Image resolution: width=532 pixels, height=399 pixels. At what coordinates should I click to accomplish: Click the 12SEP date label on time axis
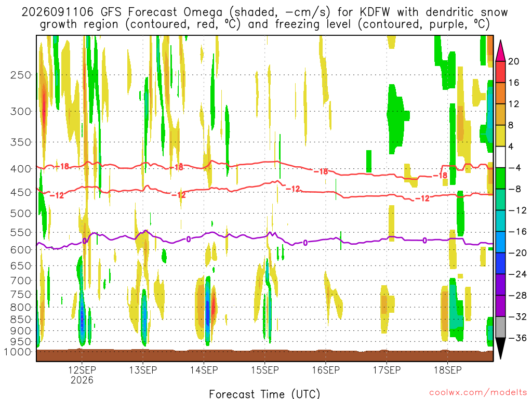point(82,370)
